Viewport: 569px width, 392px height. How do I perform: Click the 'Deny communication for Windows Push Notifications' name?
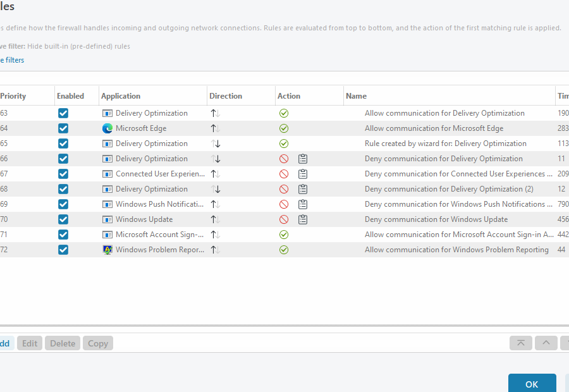[459, 204]
